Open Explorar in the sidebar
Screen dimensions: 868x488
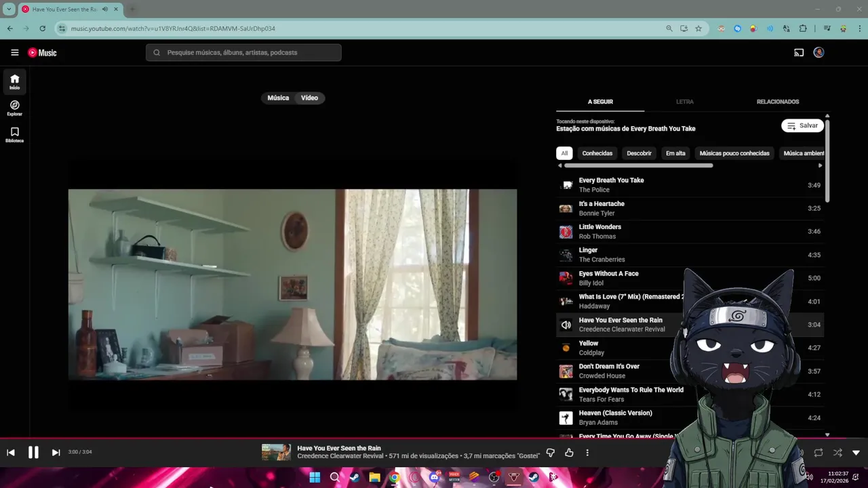tap(15, 108)
